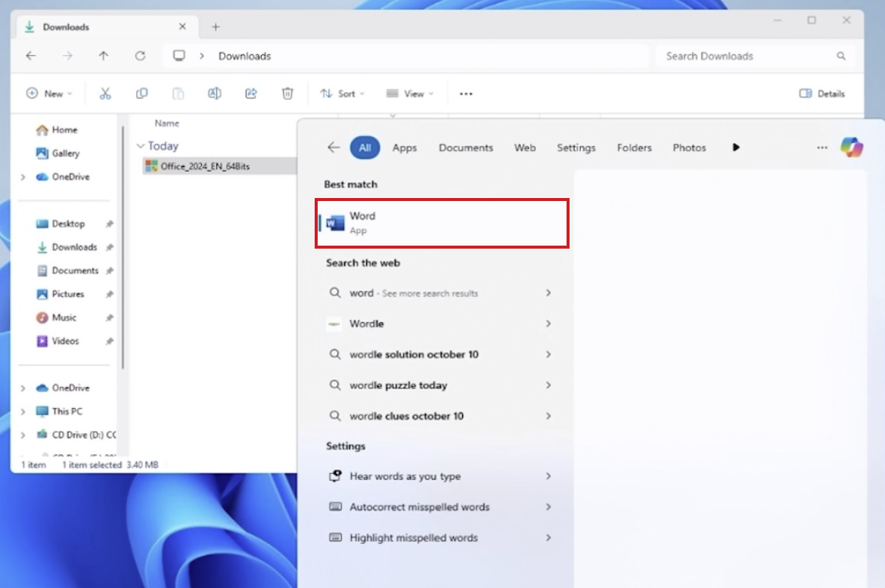Unpin Desktop from Quick access
The width and height of the screenshot is (885, 588).
(110, 224)
